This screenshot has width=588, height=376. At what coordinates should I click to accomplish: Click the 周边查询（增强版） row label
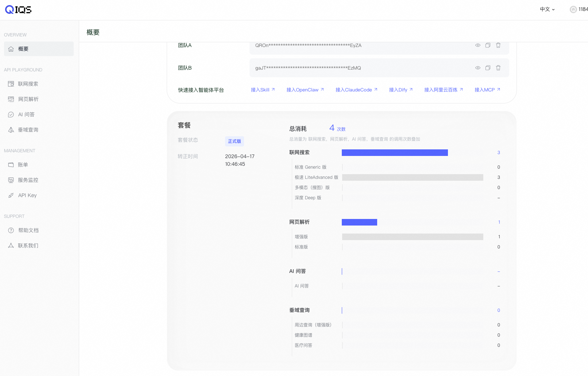[314, 325]
